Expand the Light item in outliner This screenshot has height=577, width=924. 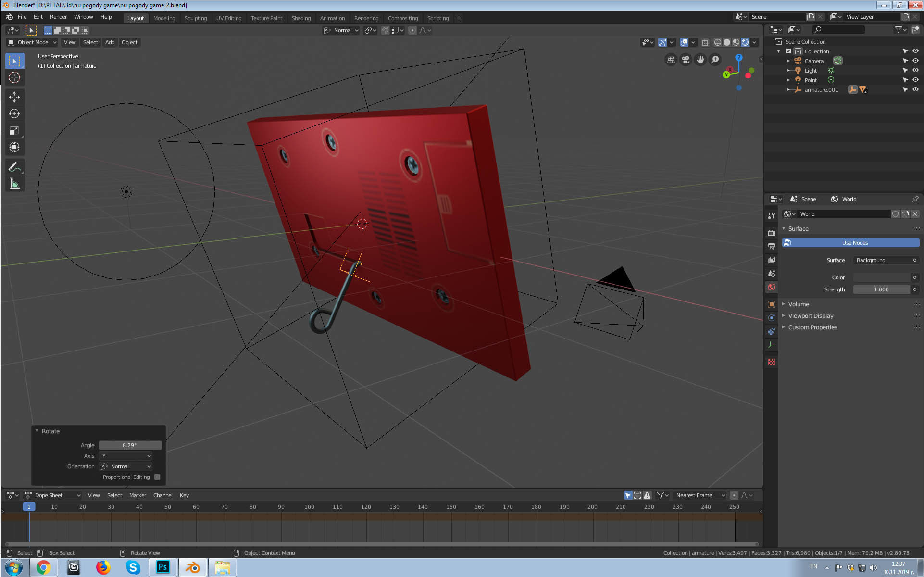(x=788, y=71)
